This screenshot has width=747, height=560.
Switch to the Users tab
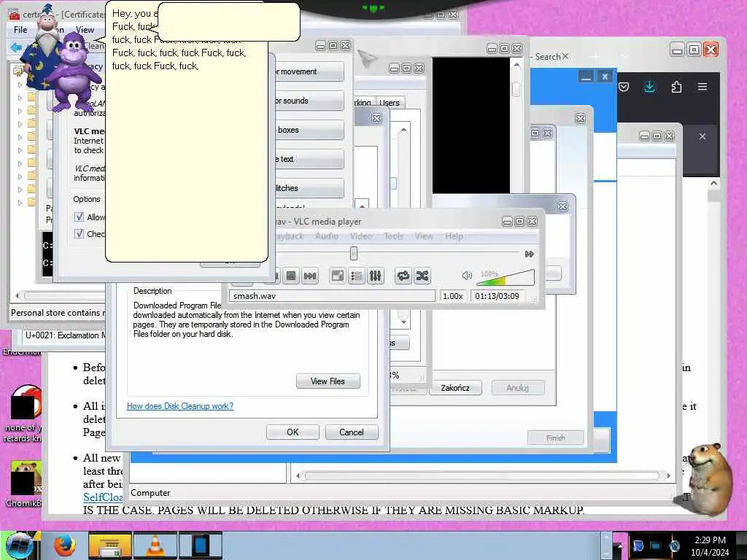[x=390, y=102]
